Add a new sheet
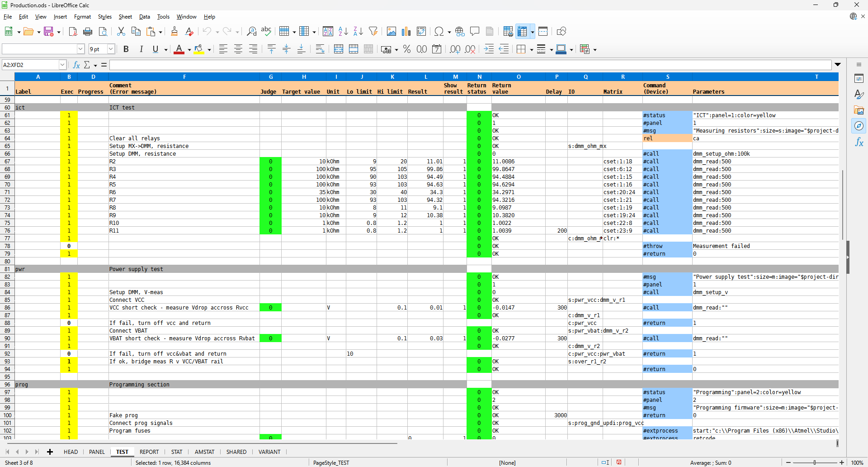The height and width of the screenshot is (467, 868). coord(50,452)
